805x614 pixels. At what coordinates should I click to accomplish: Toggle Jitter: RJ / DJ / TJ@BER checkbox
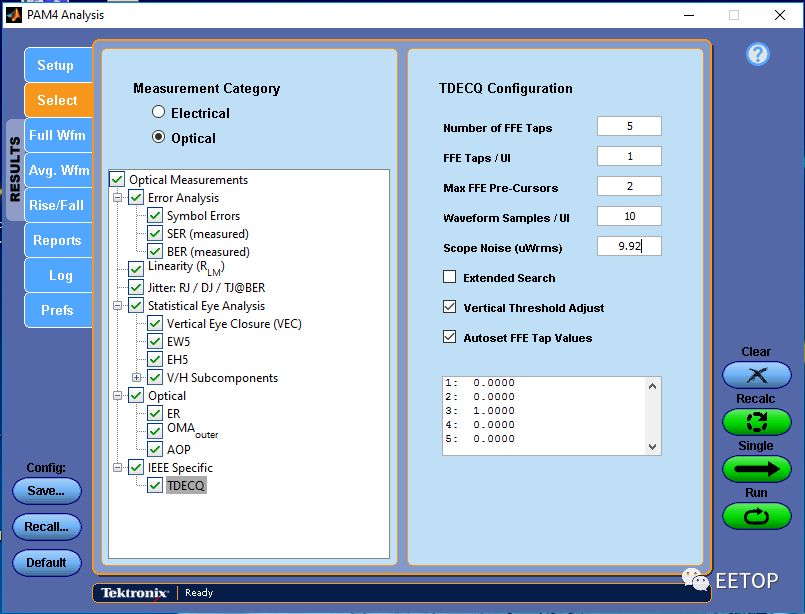tap(136, 287)
